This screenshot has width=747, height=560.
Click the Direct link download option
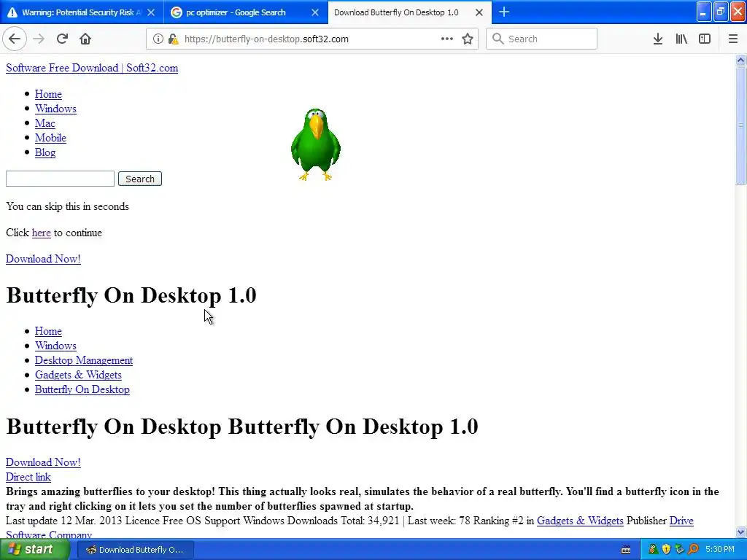coord(28,477)
